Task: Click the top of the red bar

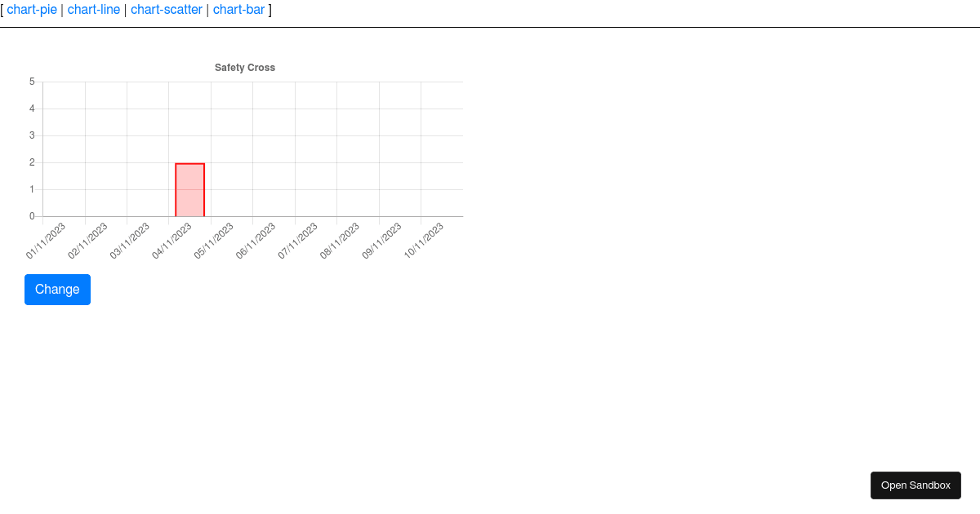Action: 190,162
